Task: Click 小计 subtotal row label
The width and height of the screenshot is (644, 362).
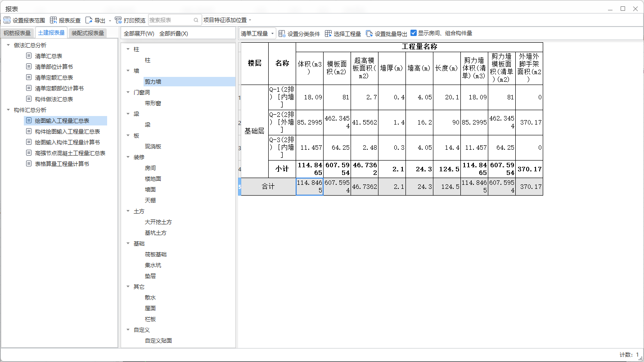Action: [x=282, y=169]
